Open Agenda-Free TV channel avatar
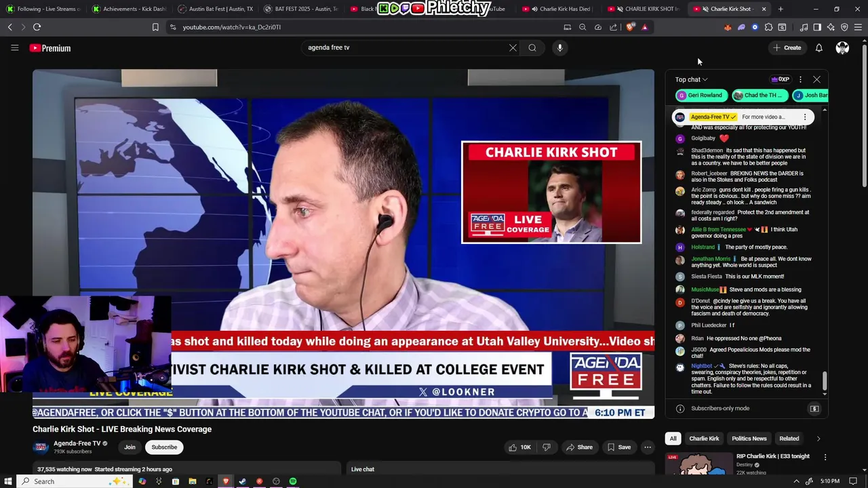The width and height of the screenshot is (868, 488). point(41,447)
